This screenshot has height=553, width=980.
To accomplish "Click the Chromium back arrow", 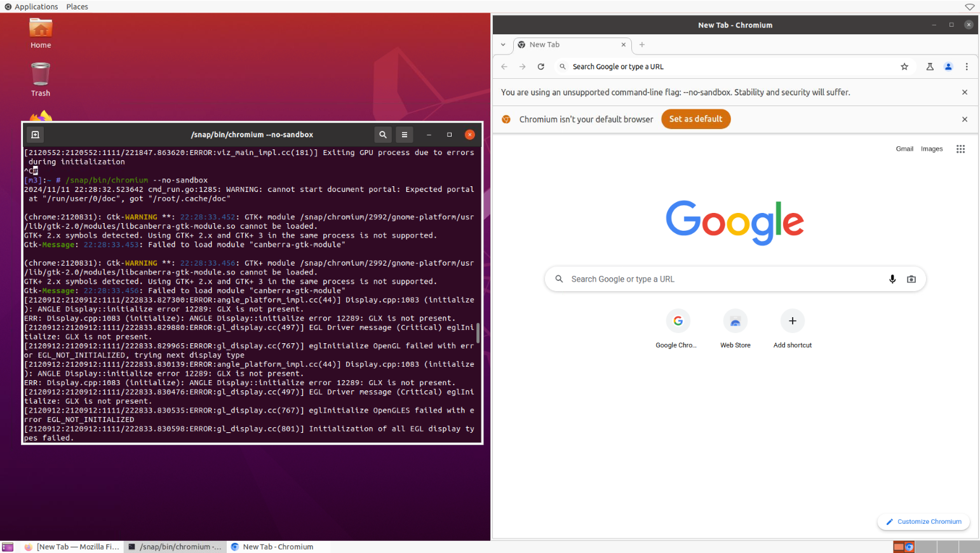I will click(x=504, y=67).
